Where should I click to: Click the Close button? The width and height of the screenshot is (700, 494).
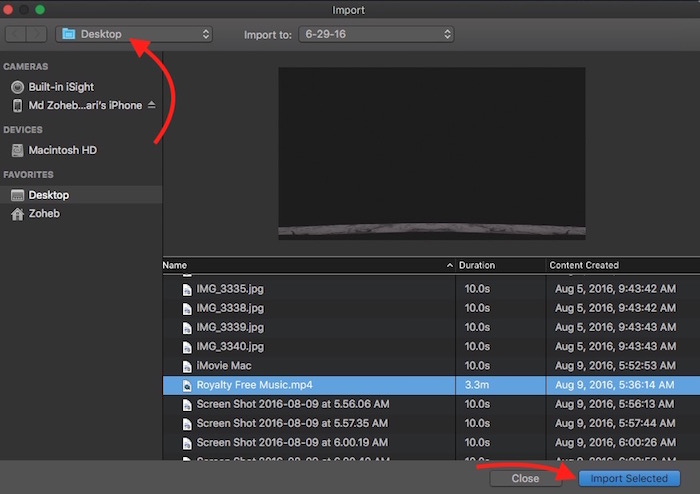click(525, 478)
